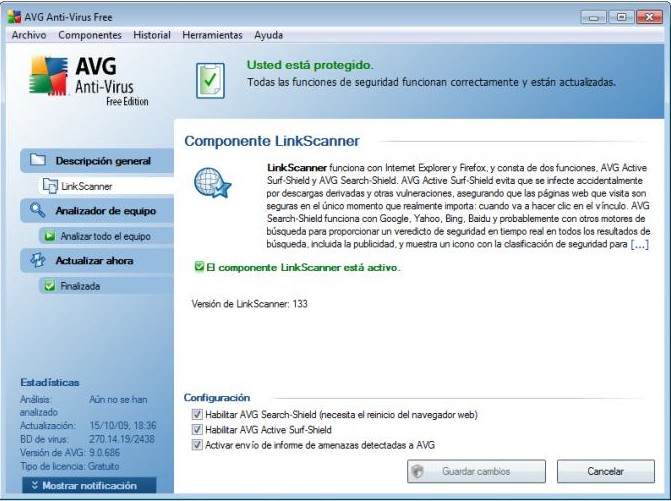
Task: Open the Archivo menu
Action: (x=29, y=35)
